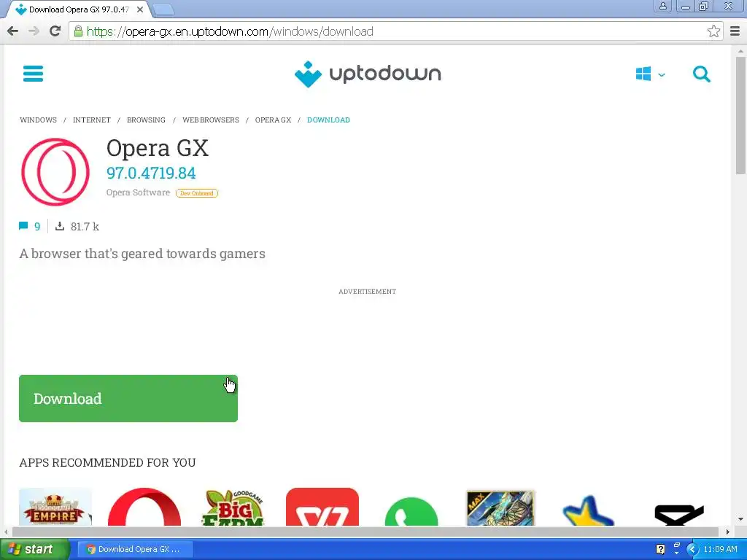
Task: Open a new browser tab
Action: pos(163,9)
